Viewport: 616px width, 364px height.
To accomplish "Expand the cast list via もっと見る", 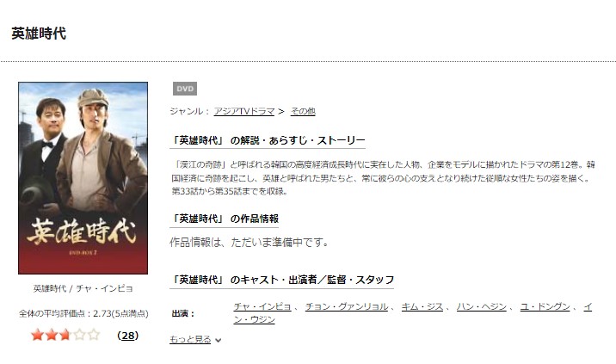I will [x=190, y=339].
